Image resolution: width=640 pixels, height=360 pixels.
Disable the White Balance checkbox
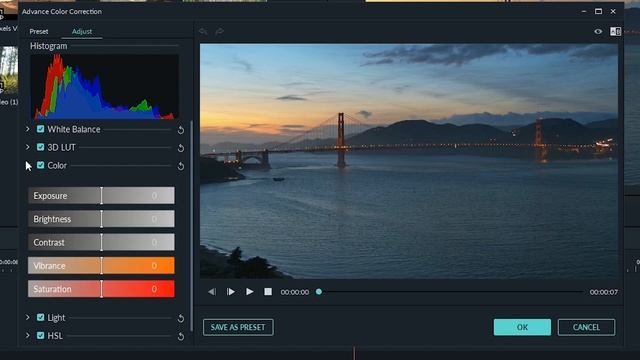click(40, 129)
